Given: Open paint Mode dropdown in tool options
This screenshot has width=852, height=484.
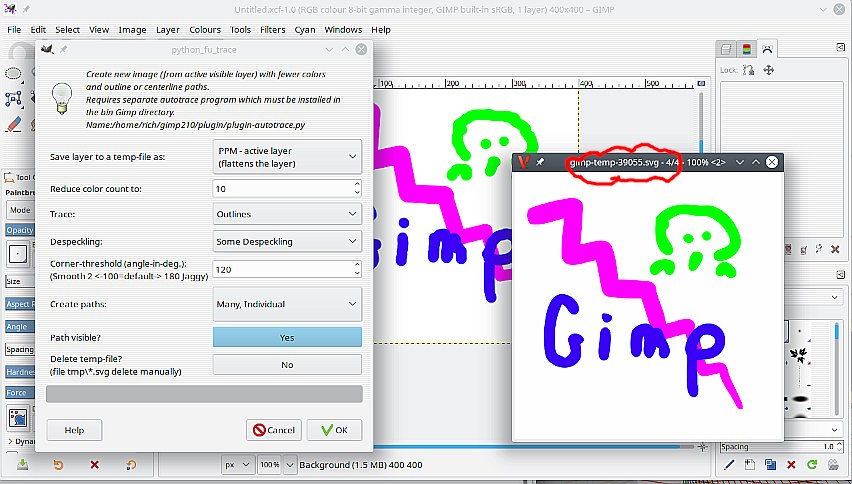Looking at the screenshot, I should (x=20, y=210).
